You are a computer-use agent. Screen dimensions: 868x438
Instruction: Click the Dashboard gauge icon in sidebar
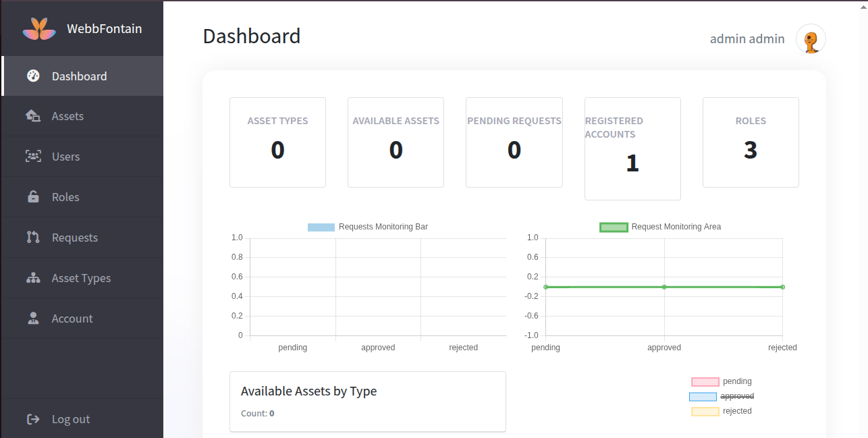tap(33, 76)
